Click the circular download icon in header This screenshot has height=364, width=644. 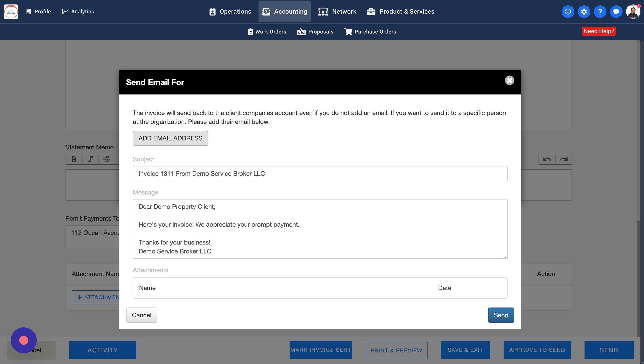point(568,11)
